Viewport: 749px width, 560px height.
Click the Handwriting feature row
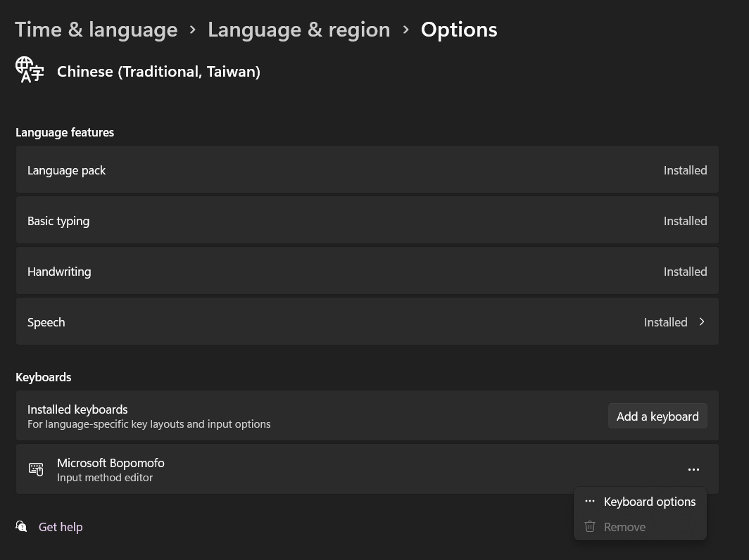click(366, 272)
